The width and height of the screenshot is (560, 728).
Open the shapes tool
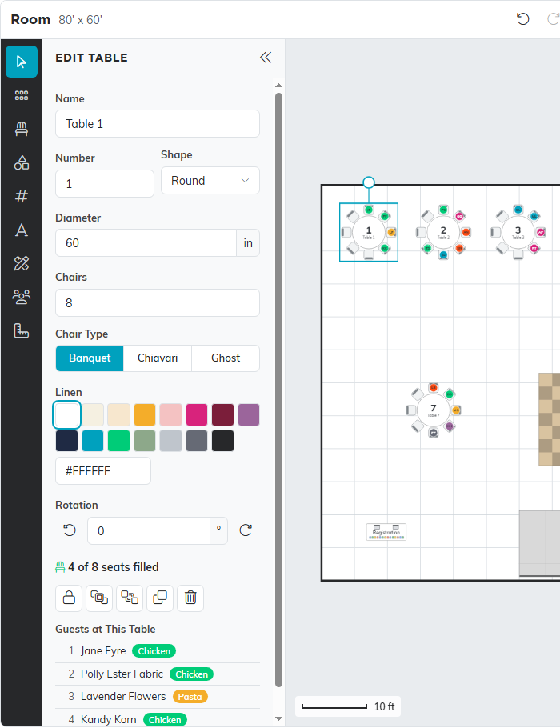point(22,162)
